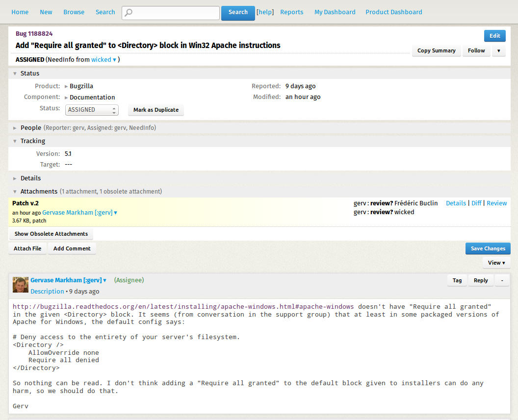Open the attachment Review link
This screenshot has height=420, width=518.
[x=496, y=203]
